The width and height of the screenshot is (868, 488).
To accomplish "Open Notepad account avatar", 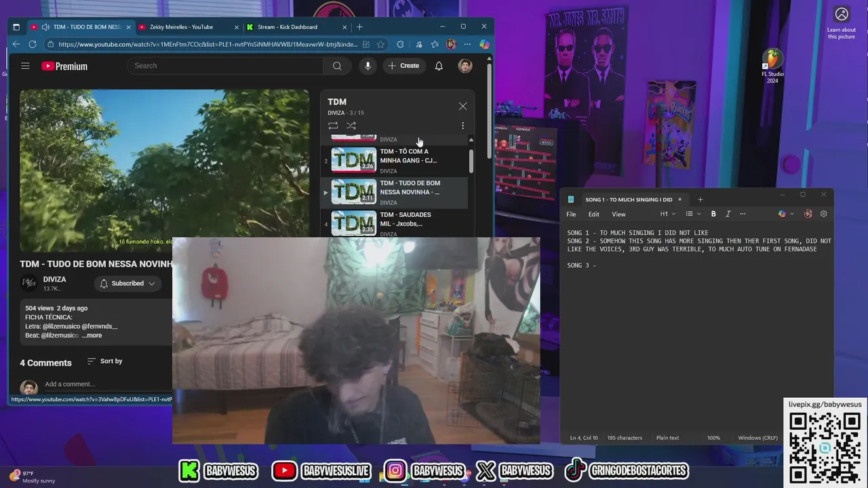I will [808, 214].
